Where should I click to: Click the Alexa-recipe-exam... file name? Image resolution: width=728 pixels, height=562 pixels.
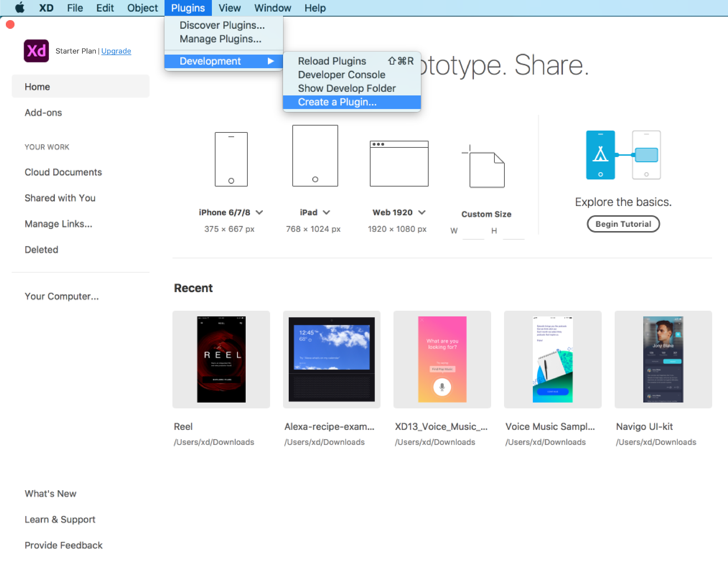(329, 427)
